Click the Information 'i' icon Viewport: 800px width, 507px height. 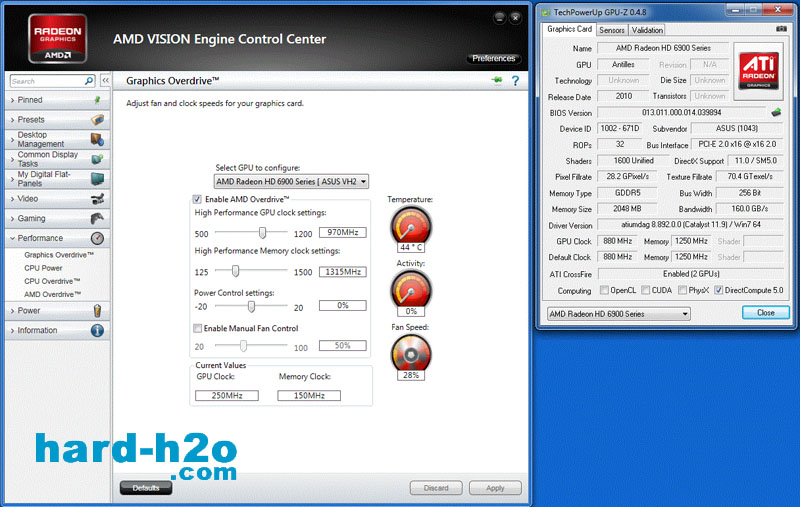point(97,331)
